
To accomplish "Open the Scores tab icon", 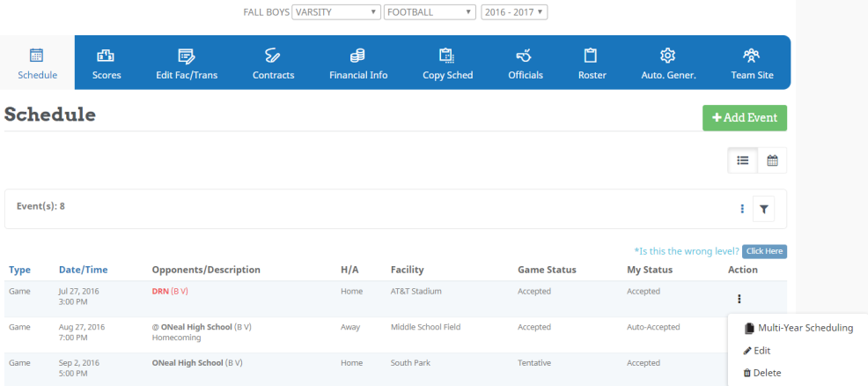I will 107,56.
